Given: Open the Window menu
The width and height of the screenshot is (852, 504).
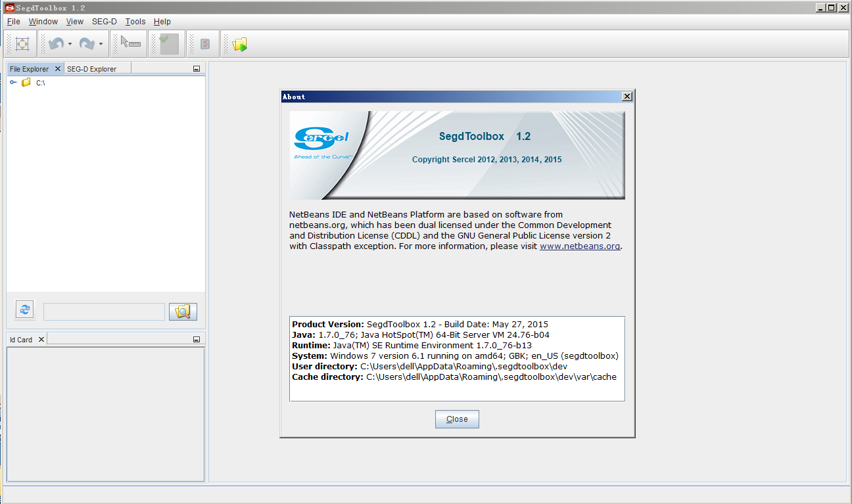Looking at the screenshot, I should 43,22.
